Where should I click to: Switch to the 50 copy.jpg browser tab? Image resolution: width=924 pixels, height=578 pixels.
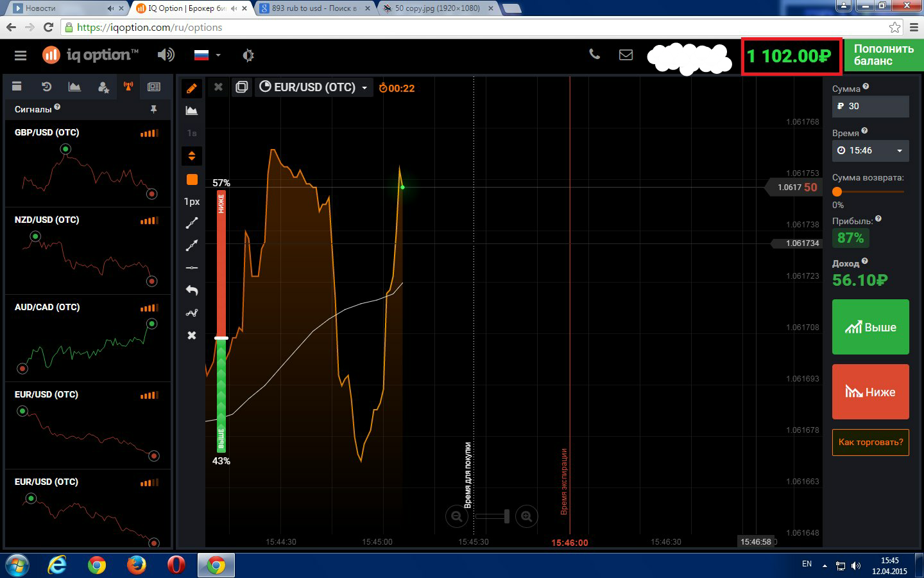438,8
